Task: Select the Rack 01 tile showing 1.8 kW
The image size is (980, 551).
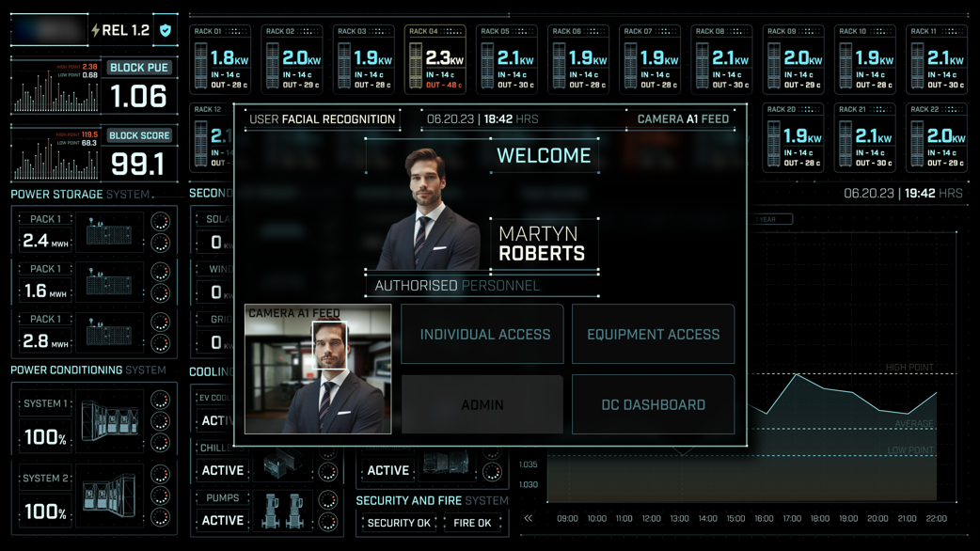Action: point(220,59)
